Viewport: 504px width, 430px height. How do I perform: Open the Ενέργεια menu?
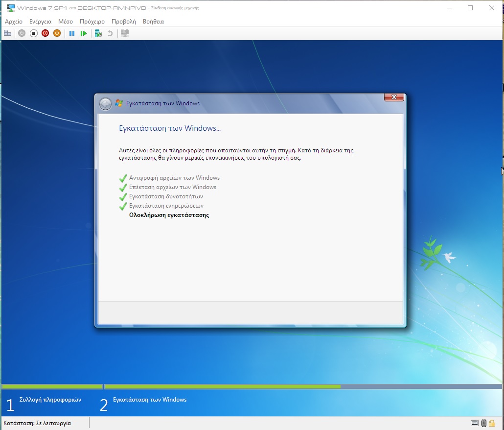(x=40, y=22)
